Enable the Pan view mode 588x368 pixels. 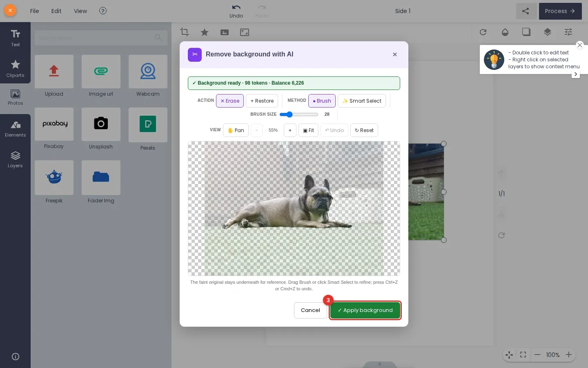tap(236, 130)
